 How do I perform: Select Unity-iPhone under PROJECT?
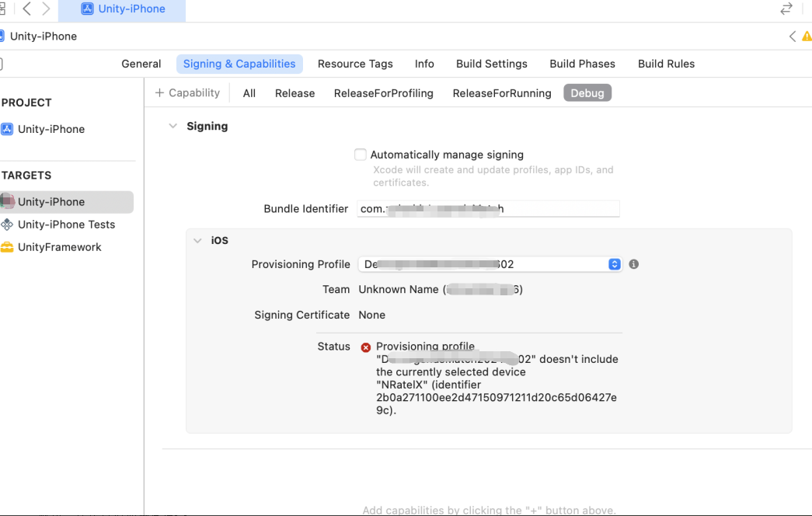tap(51, 129)
